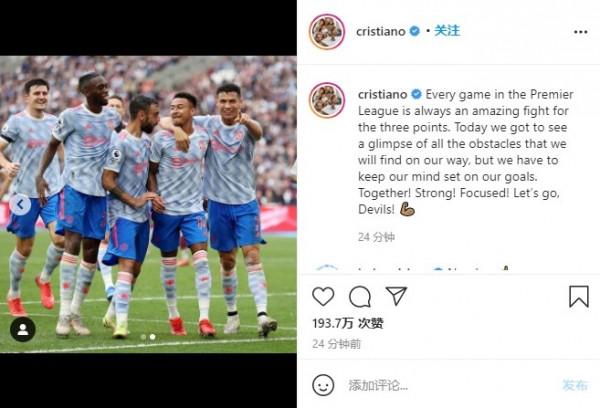Go to previous photo with left arrow
This screenshot has height=408, width=600.
pos(20,205)
